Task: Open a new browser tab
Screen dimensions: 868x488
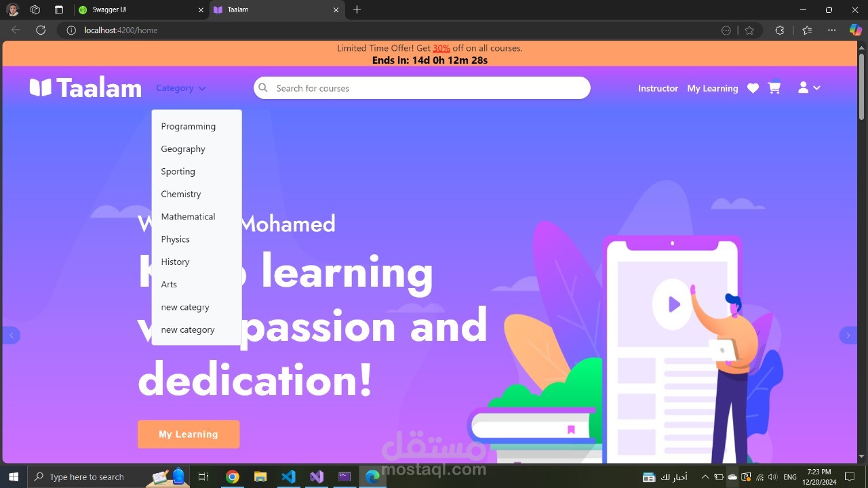Action: (357, 9)
